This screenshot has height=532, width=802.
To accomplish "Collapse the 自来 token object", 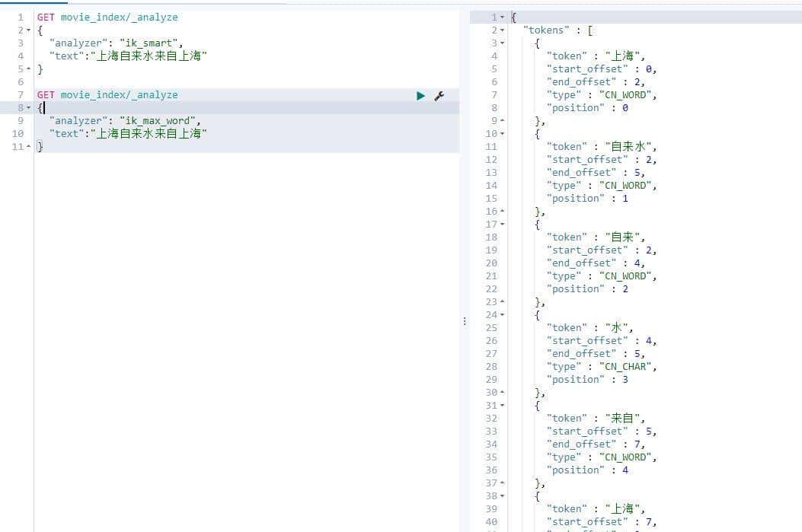I will click(503, 224).
